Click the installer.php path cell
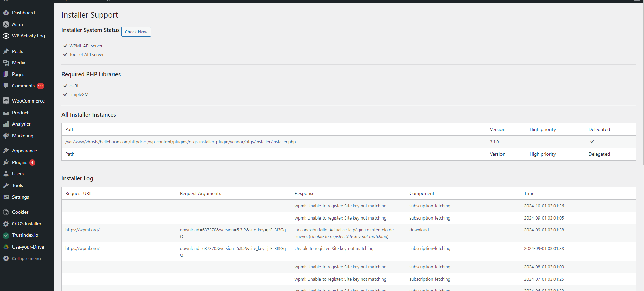This screenshot has height=291, width=644. coord(180,142)
